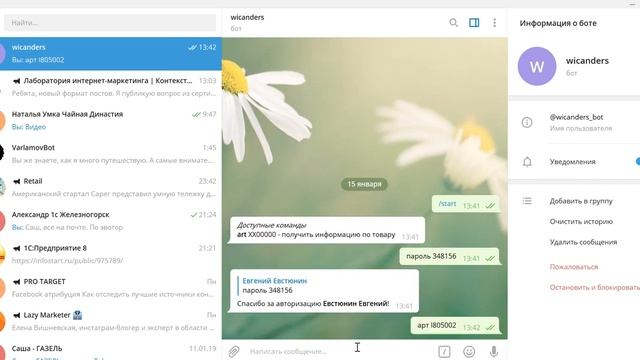Select the wicanders chat in the list
This screenshot has width=640, height=360.
click(x=111, y=53)
